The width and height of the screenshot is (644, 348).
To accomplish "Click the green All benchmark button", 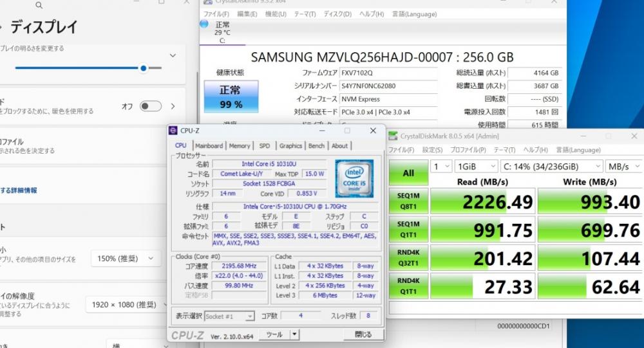I will point(408,173).
